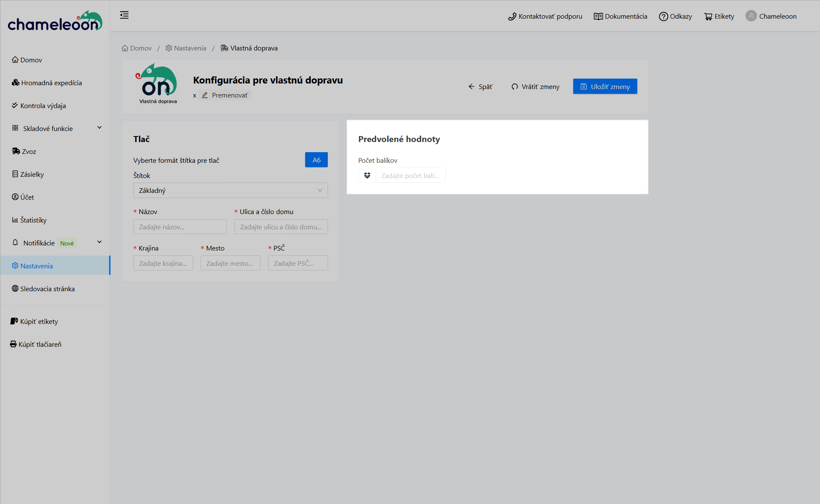Toggle the A6 label format button

point(316,160)
